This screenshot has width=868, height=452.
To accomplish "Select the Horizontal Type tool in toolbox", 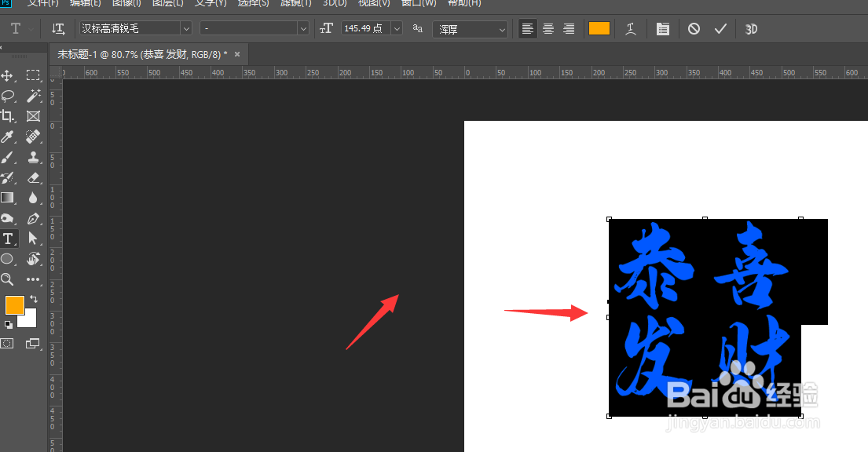I will tap(8, 239).
